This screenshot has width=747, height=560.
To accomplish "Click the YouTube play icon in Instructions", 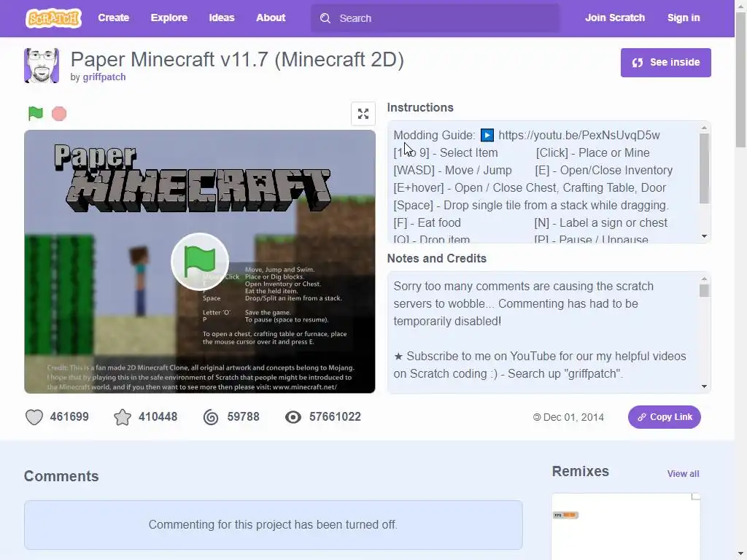I will [487, 135].
